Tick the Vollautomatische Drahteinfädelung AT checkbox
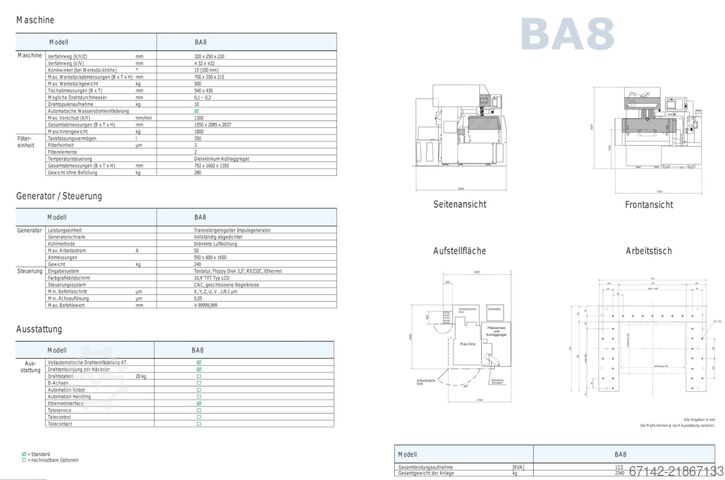725x480 pixels. click(x=199, y=363)
